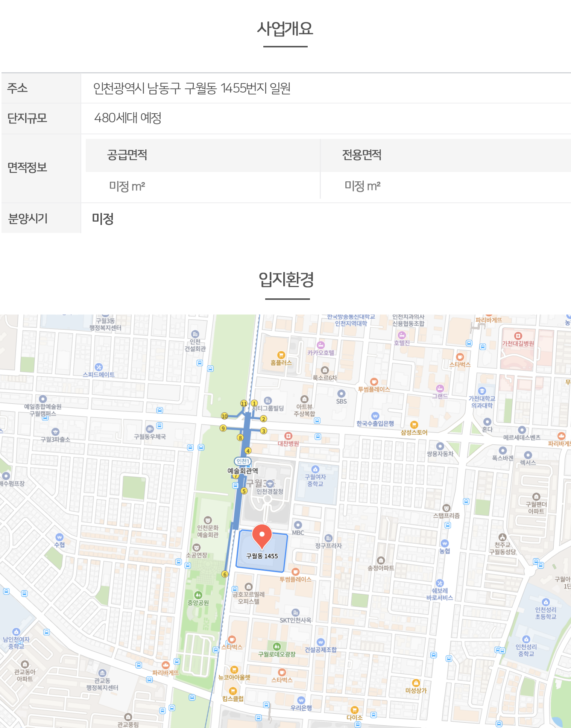
Task: Select the 메르세데스벤츠 dealer icon
Action: (522, 430)
